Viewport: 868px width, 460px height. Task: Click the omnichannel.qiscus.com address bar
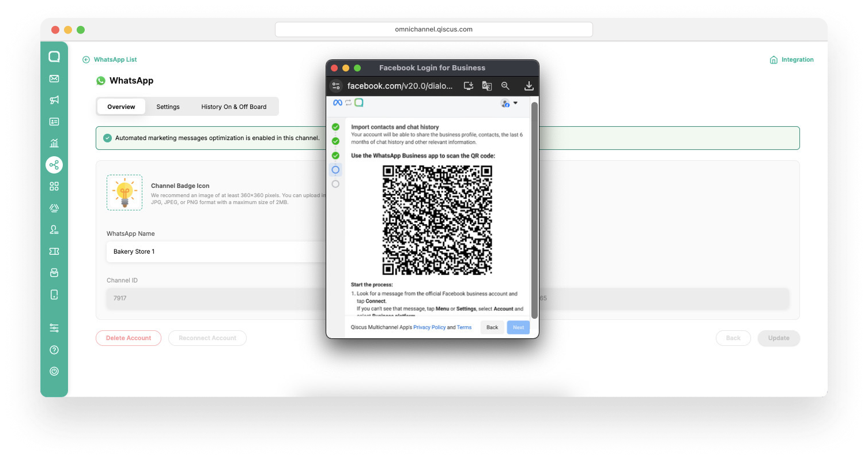click(434, 29)
